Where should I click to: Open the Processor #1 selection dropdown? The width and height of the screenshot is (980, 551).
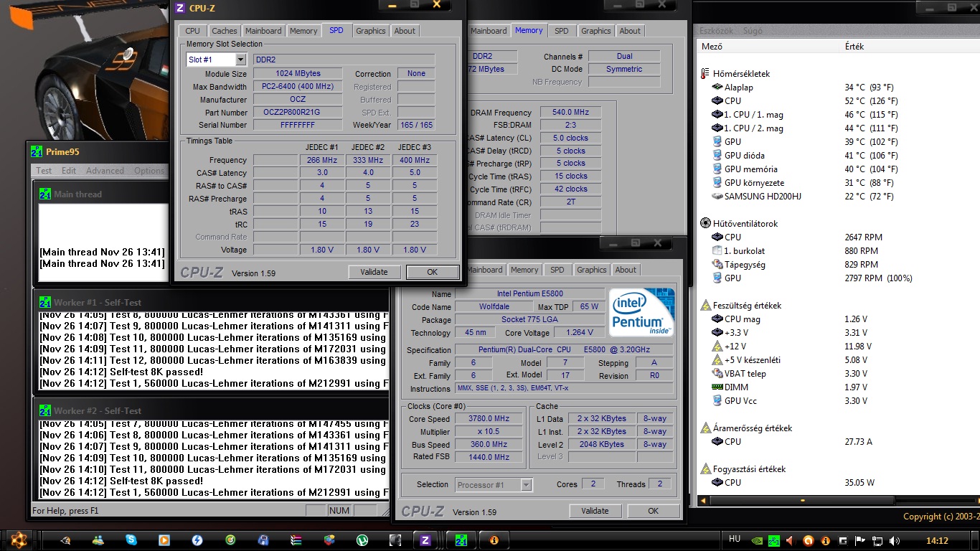click(527, 484)
